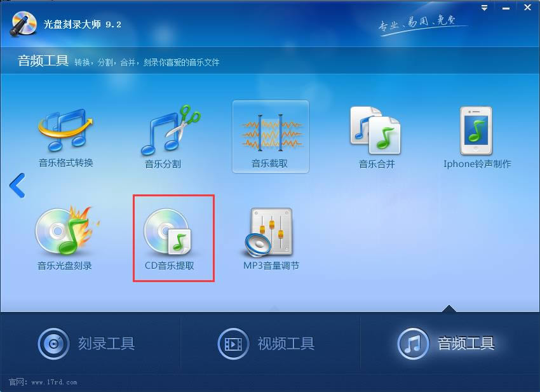Open the title bar dropdown menu arrow
540x392 pixels.
click(x=484, y=8)
